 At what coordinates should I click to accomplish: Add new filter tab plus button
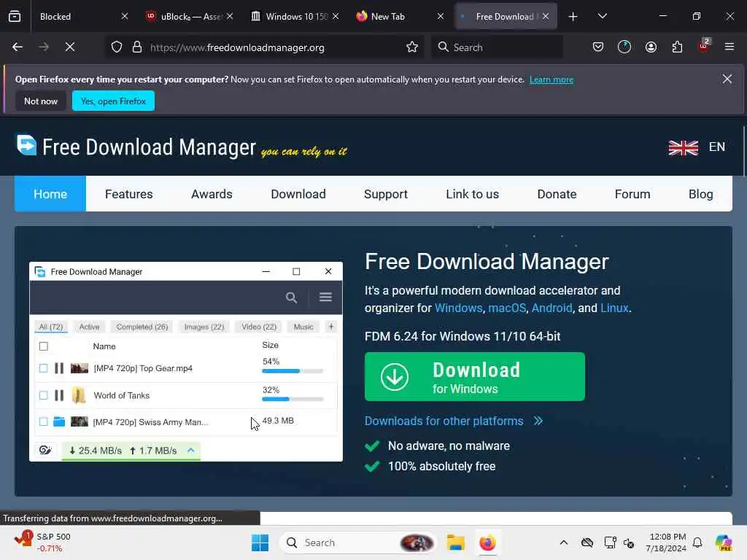coord(331,327)
